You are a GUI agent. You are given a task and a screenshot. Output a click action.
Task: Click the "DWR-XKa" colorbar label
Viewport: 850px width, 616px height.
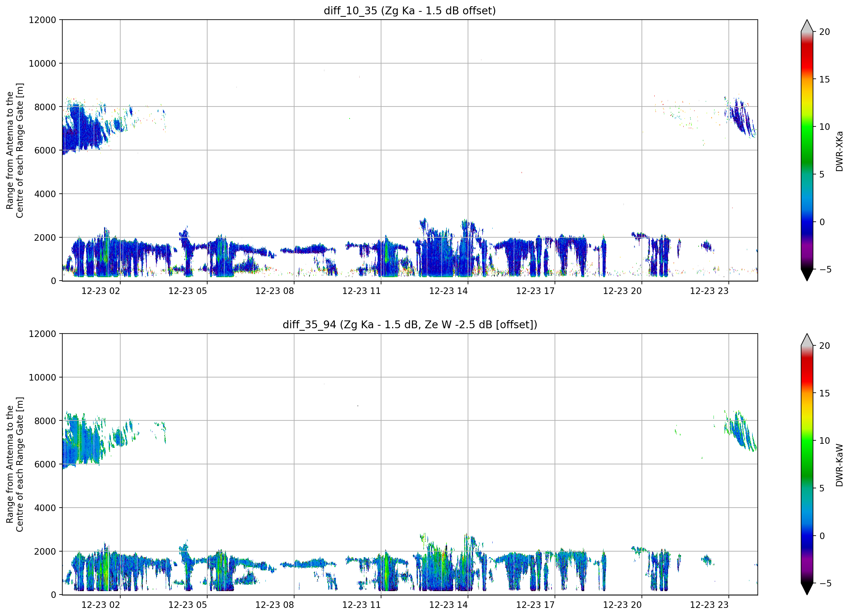839,151
